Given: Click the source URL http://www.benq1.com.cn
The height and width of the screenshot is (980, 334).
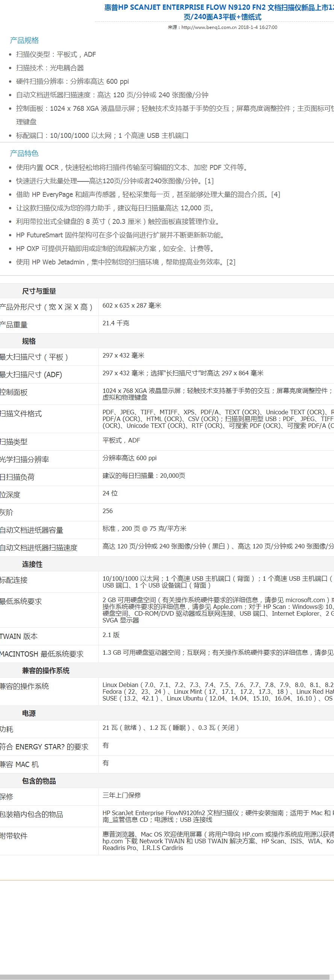Looking at the screenshot, I should click(x=209, y=27).
